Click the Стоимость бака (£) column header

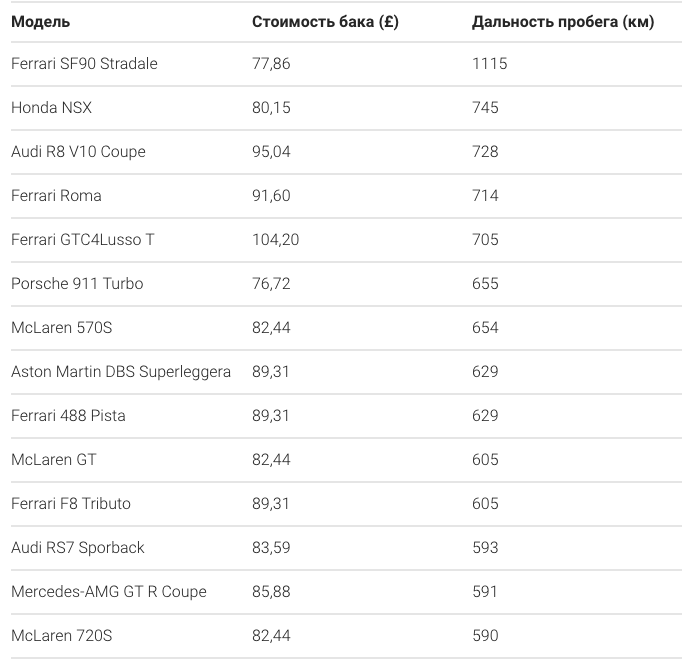point(325,22)
